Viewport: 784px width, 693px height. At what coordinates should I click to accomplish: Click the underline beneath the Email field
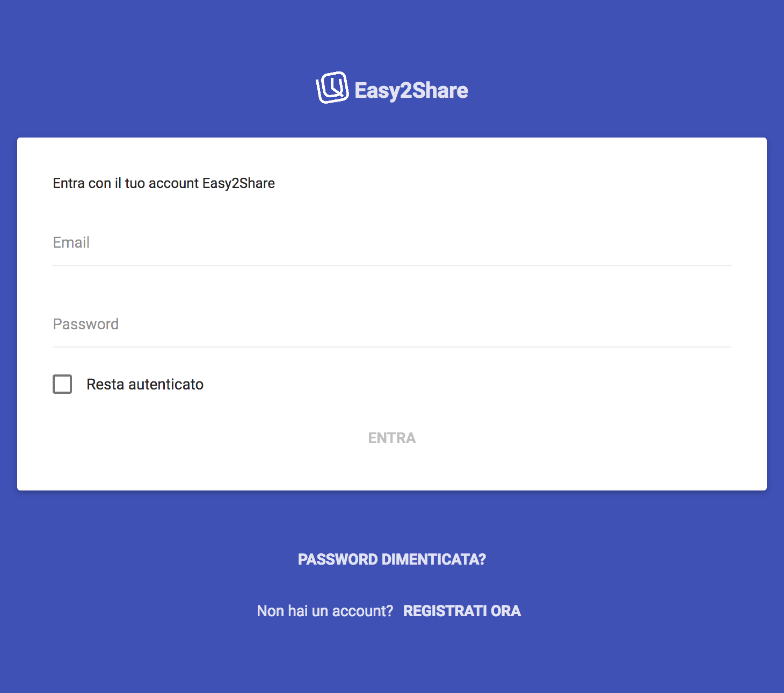[391, 265]
